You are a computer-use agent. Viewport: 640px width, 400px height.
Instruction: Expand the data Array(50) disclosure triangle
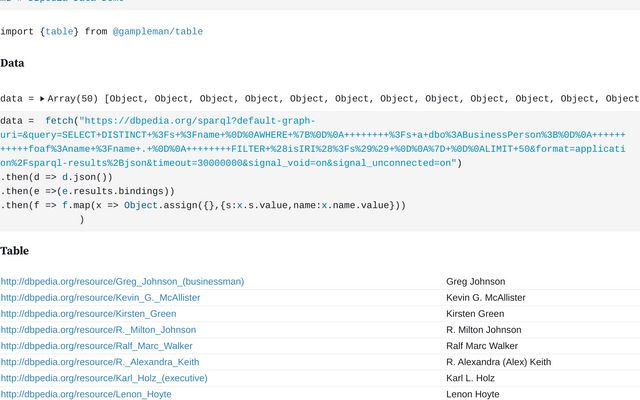coord(42,99)
